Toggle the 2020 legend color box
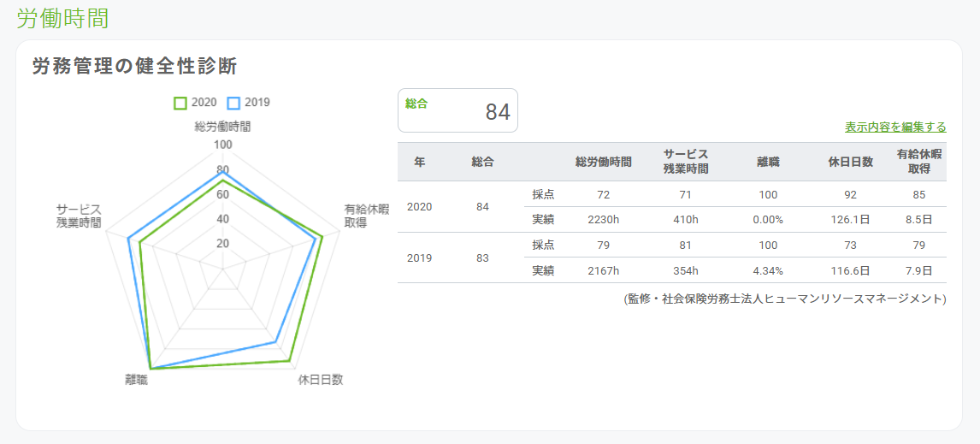The height and width of the screenshot is (444, 980). point(180,103)
